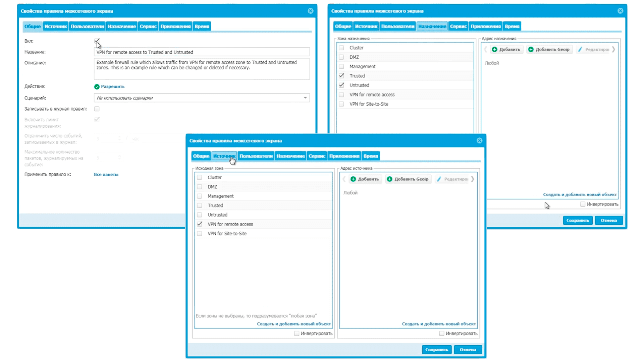644x362 pixels.
Task: Click green Разрешить action icon
Action: coord(97,87)
